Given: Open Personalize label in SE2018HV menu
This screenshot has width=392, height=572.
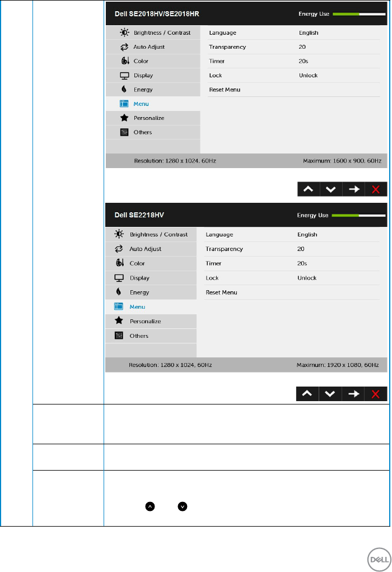Looking at the screenshot, I should [149, 118].
